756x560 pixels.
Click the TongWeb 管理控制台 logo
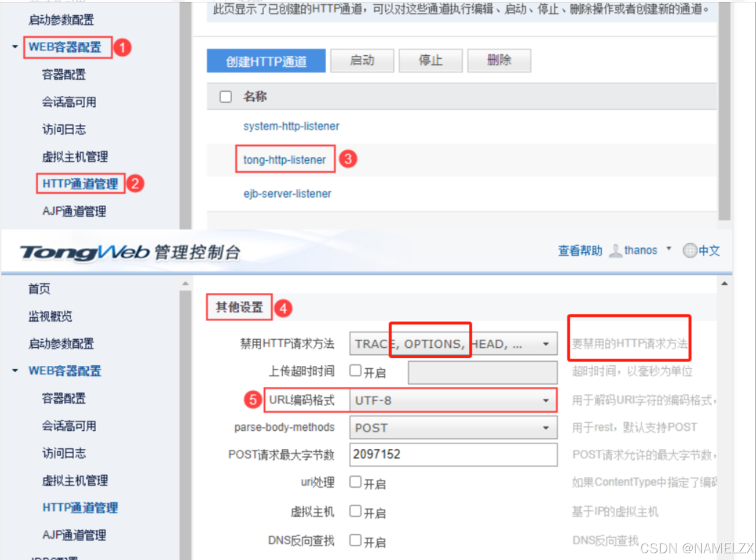pos(131,252)
